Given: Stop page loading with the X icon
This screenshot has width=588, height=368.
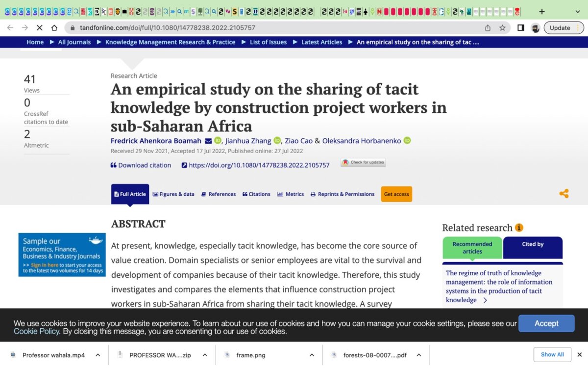Looking at the screenshot, I should 39,28.
